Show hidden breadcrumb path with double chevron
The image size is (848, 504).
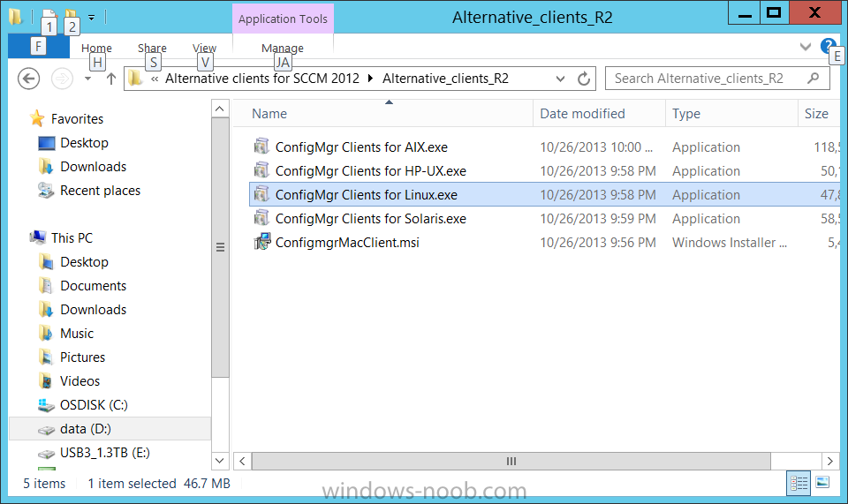[155, 79]
